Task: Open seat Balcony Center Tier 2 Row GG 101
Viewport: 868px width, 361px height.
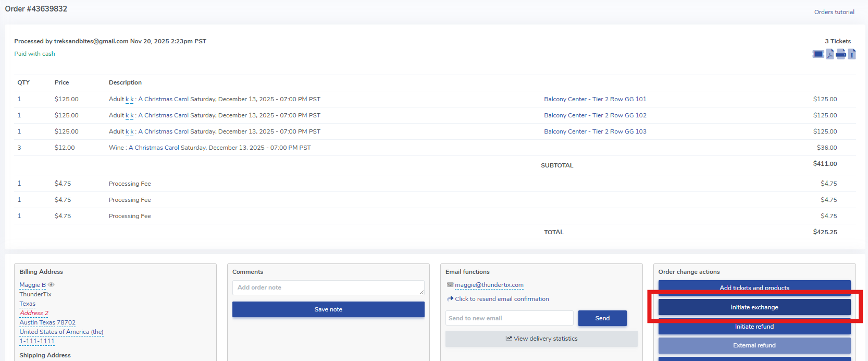Action: [x=595, y=99]
